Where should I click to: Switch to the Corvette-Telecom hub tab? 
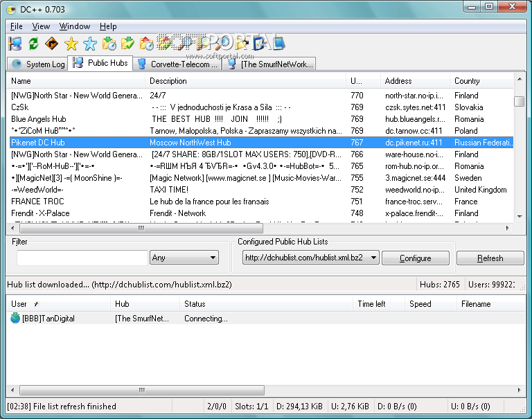(177, 64)
